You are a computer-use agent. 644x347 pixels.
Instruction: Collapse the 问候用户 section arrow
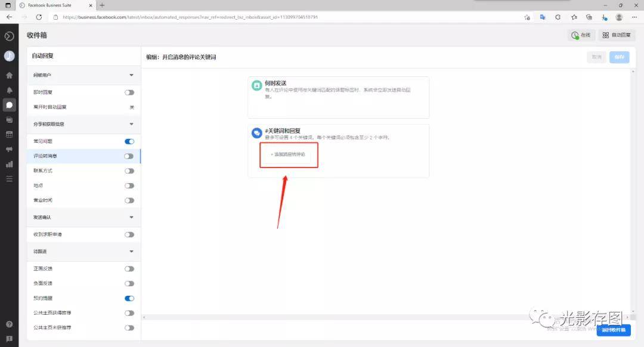click(x=131, y=75)
